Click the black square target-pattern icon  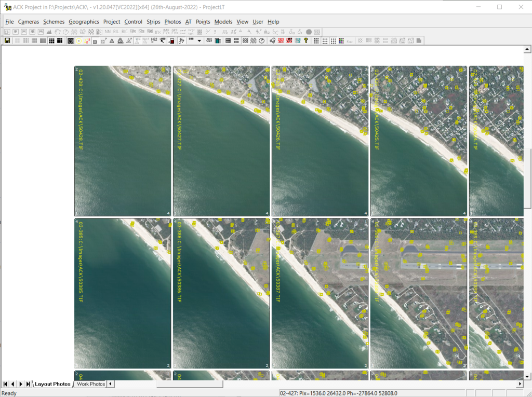point(70,40)
